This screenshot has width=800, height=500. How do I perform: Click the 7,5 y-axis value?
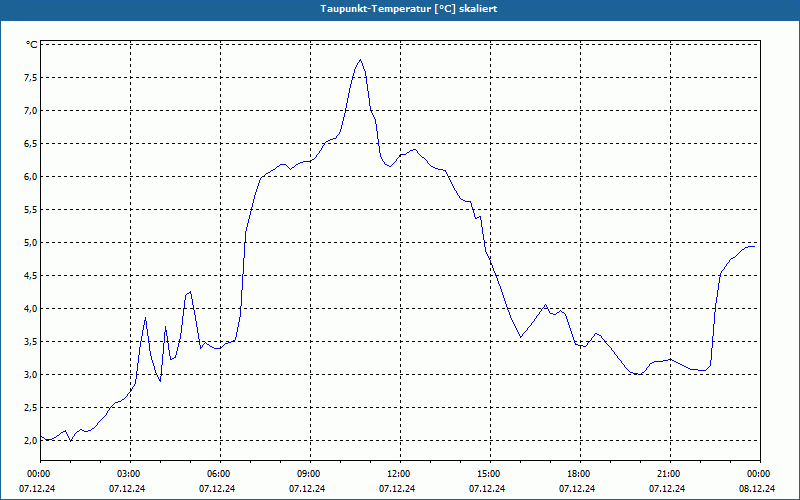tap(30, 78)
